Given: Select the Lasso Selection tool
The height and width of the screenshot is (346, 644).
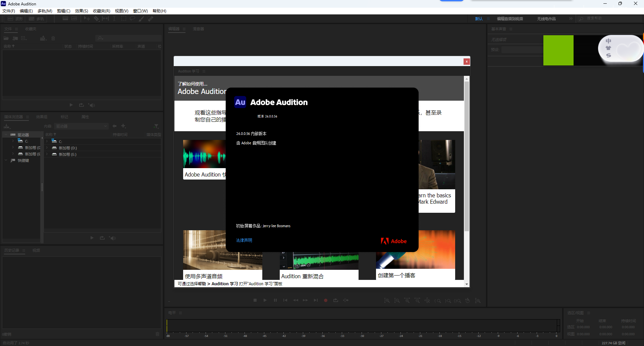Looking at the screenshot, I should click(132, 18).
